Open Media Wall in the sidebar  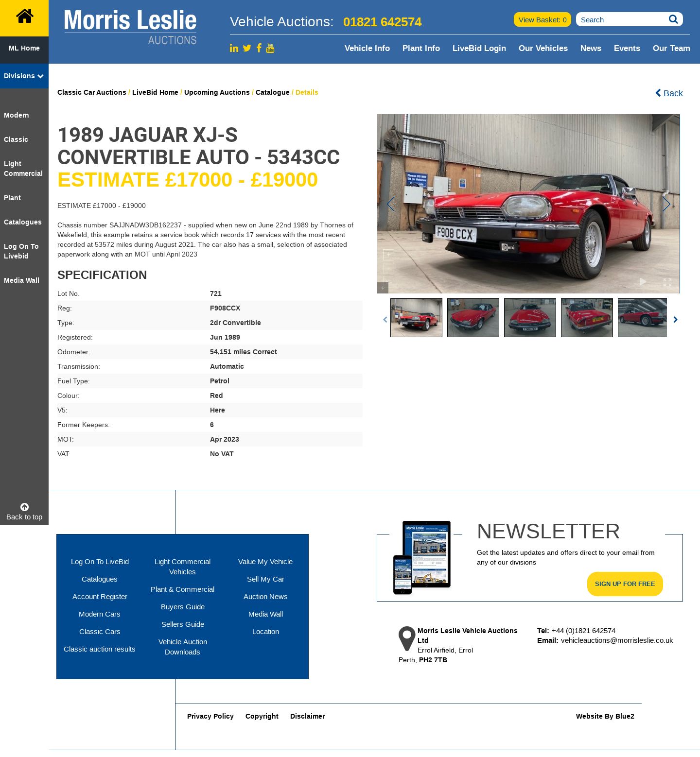pyautogui.click(x=21, y=280)
